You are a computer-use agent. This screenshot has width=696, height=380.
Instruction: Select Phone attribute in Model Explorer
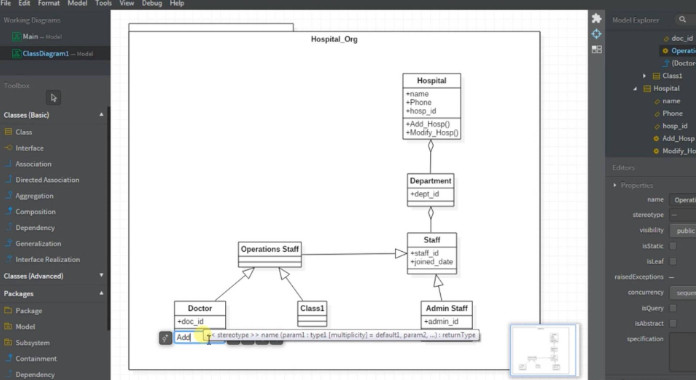click(x=672, y=114)
